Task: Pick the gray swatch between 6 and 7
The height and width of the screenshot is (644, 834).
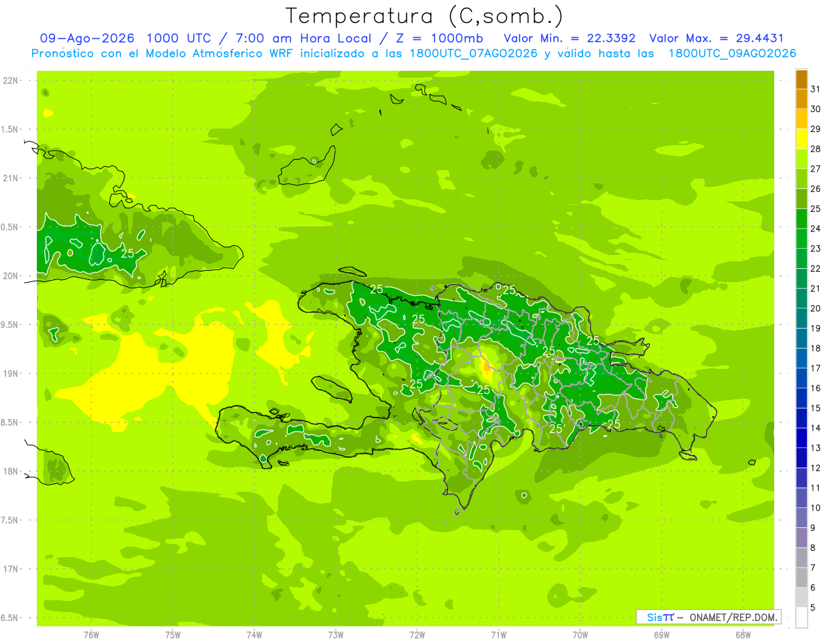Action: point(801,578)
